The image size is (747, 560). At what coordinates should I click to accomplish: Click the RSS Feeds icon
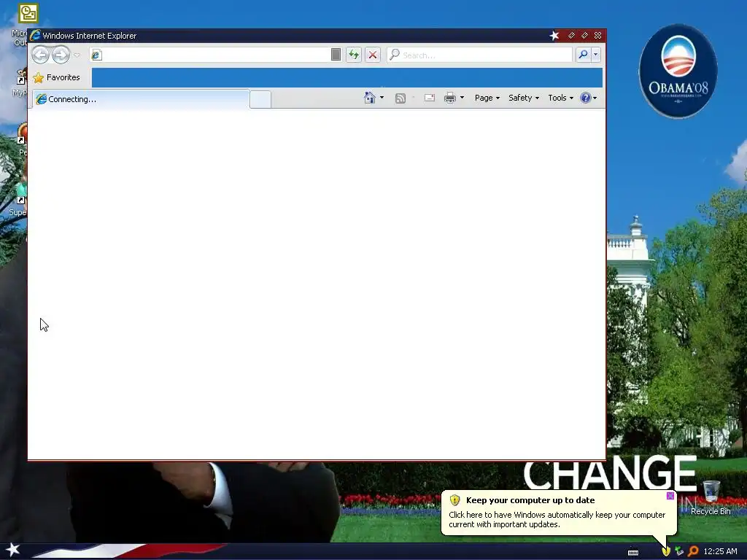[400, 98]
